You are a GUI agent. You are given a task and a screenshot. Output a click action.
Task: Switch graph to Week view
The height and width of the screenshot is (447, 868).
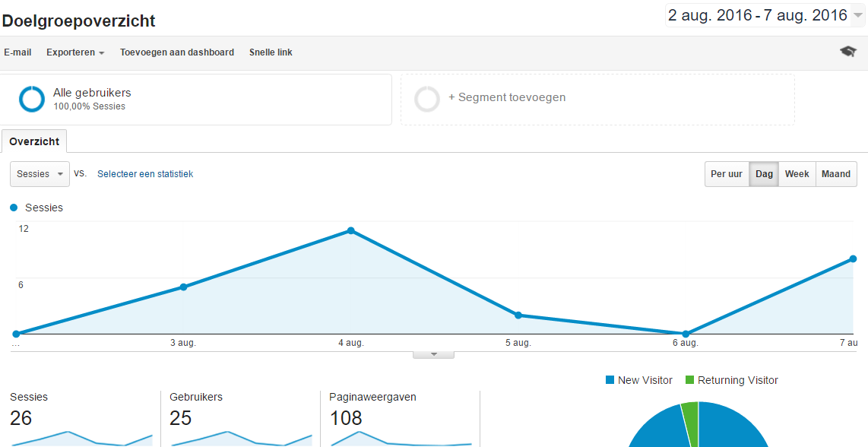797,174
